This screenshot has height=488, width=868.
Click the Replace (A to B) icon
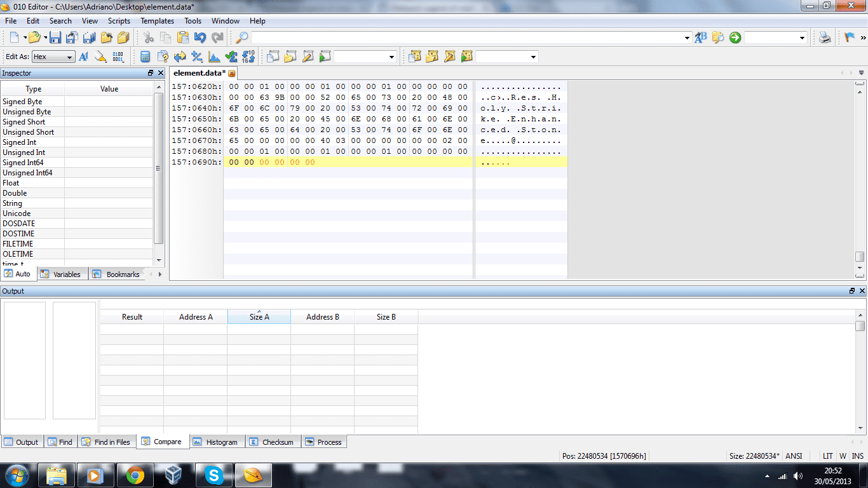pos(700,37)
